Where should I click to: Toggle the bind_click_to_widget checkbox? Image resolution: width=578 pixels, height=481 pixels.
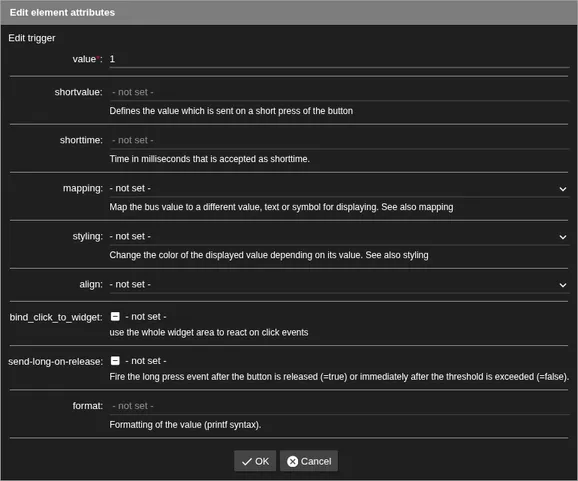(x=115, y=317)
